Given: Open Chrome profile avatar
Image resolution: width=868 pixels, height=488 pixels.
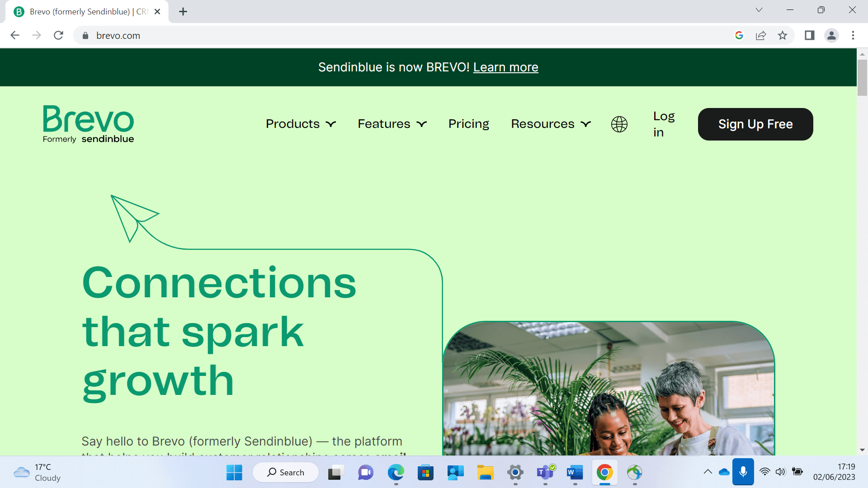Looking at the screenshot, I should pyautogui.click(x=831, y=35).
